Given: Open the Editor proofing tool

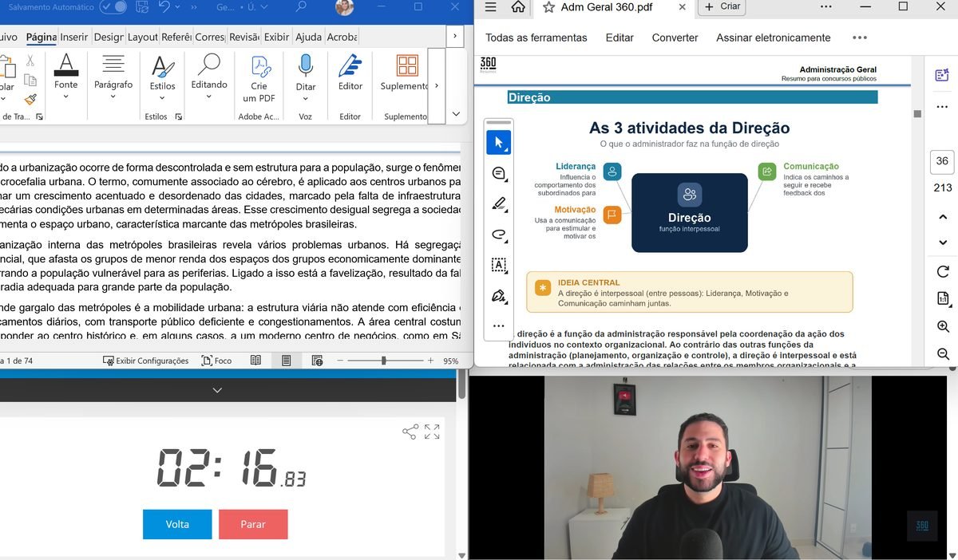Looking at the screenshot, I should [x=350, y=73].
